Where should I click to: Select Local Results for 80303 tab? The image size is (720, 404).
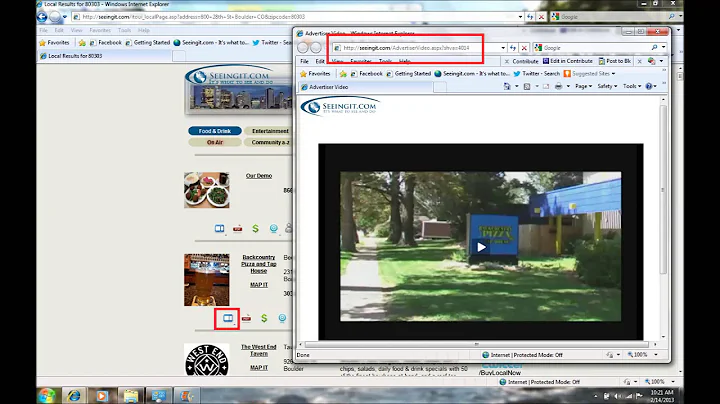pos(104,56)
